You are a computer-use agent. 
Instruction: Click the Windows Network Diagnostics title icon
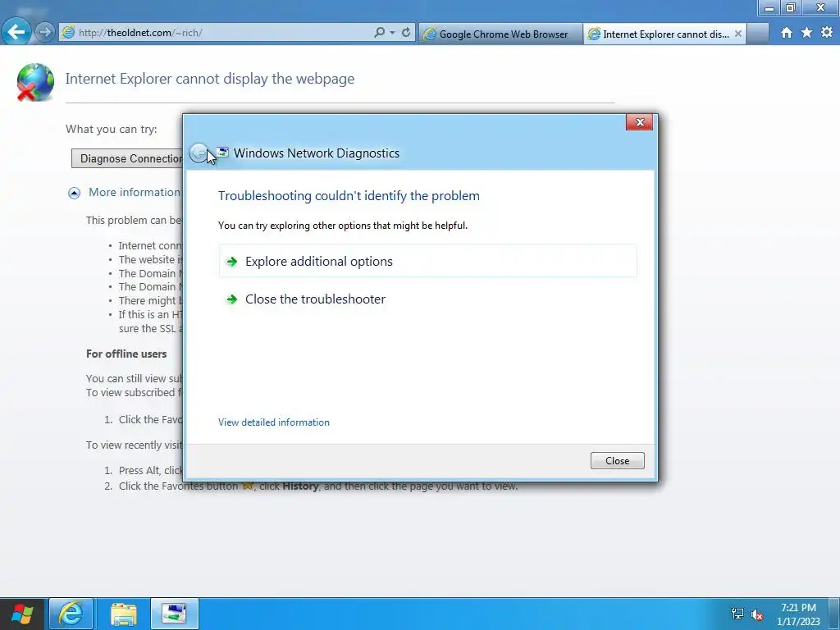coord(222,153)
